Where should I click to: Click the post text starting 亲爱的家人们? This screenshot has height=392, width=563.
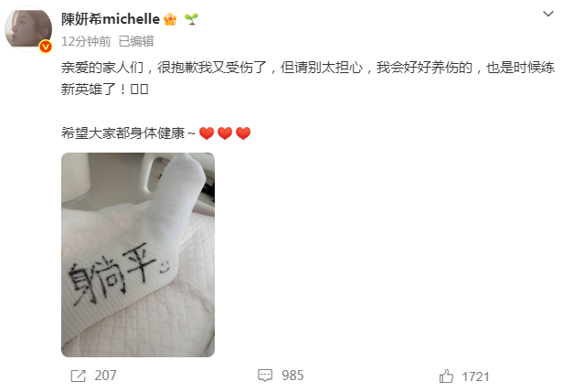308,79
